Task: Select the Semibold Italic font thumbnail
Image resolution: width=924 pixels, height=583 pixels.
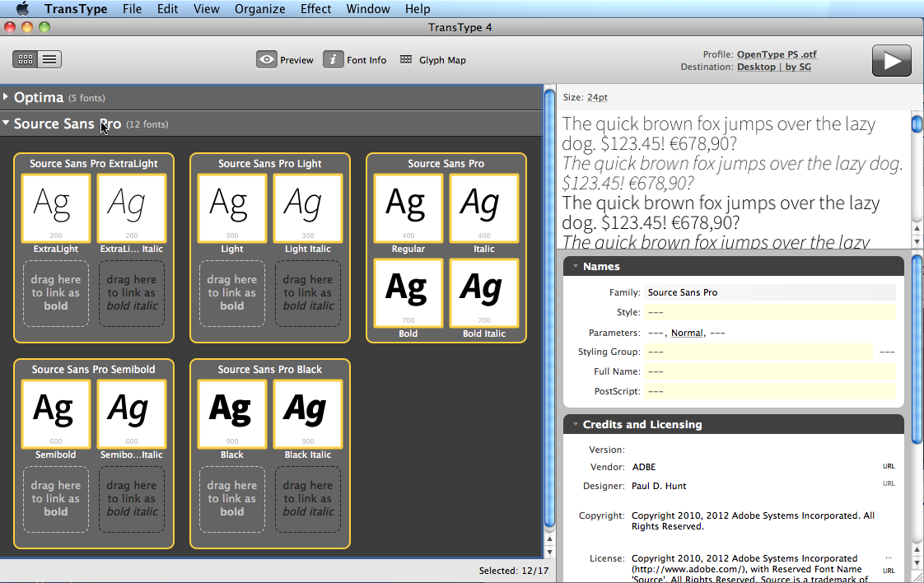Action: [x=132, y=414]
